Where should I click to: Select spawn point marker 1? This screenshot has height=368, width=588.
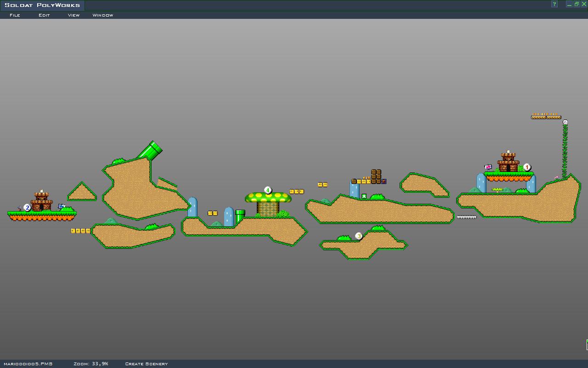pyautogui.click(x=527, y=167)
